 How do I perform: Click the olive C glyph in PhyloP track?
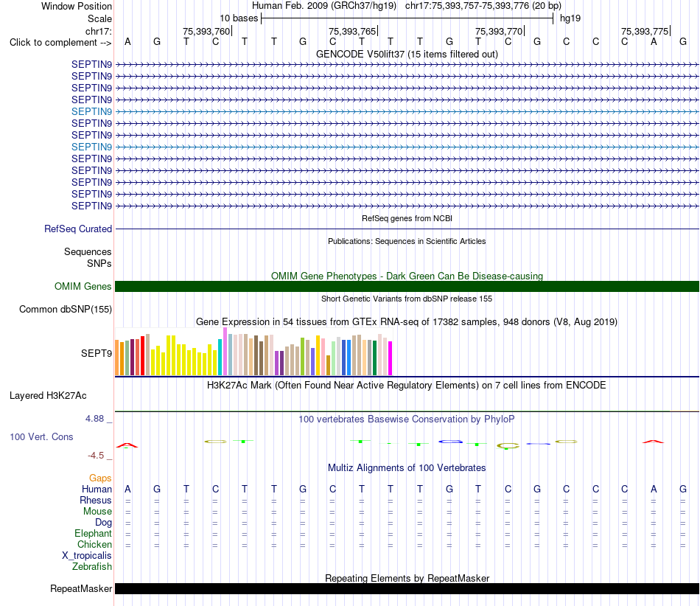(508, 446)
